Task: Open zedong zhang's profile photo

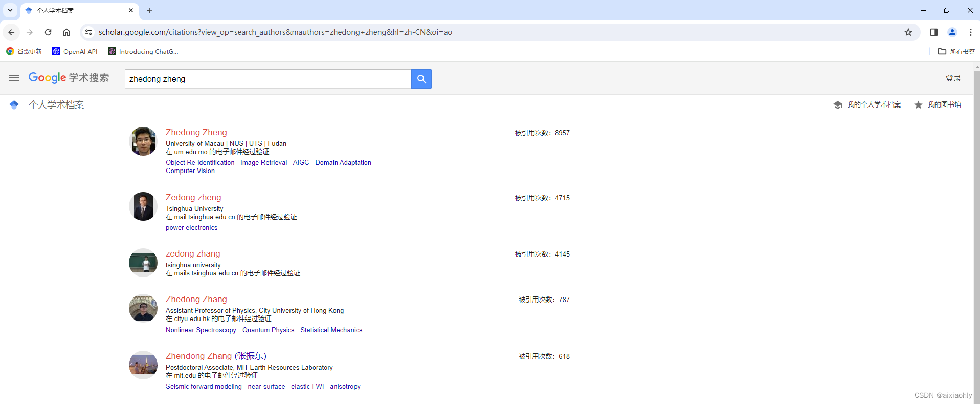Action: tap(143, 263)
